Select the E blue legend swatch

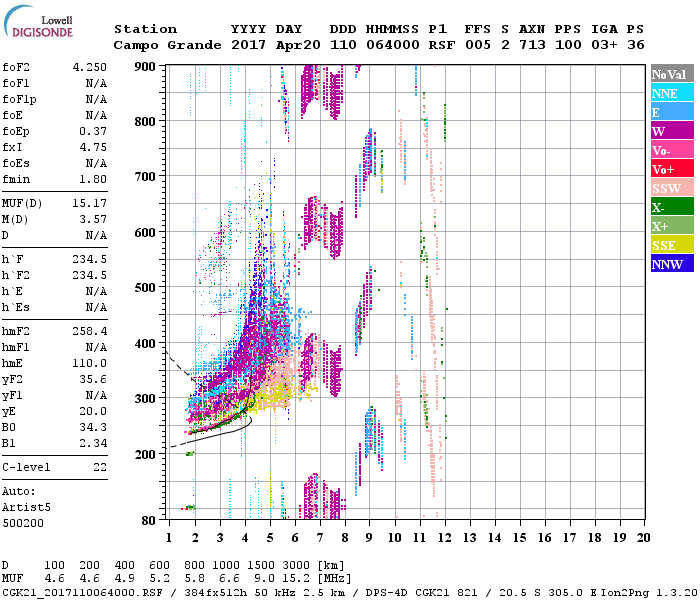tap(672, 112)
